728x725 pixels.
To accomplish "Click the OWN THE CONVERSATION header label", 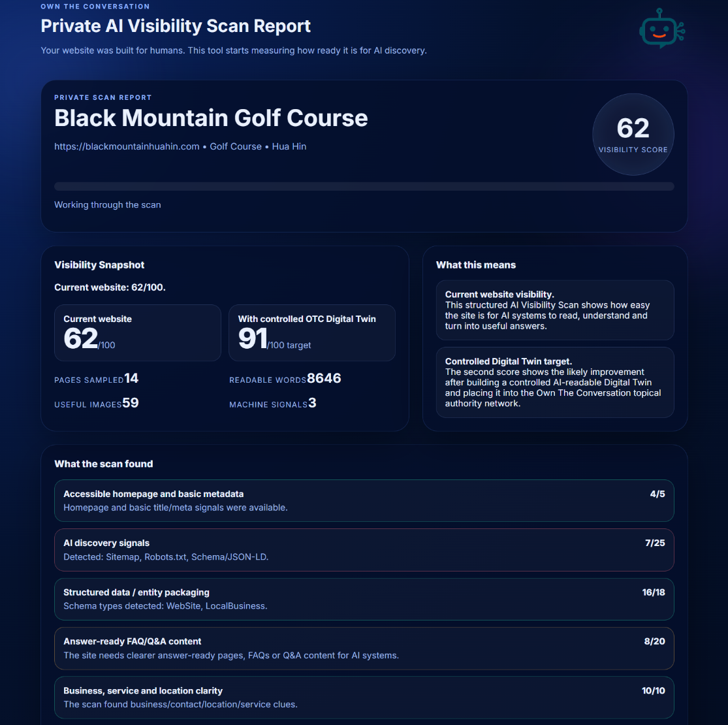I will point(95,7).
